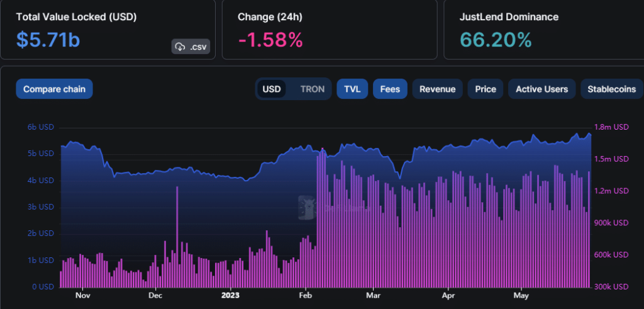Switch currency denomination to TRON
The image size is (644, 309).
tap(313, 89)
